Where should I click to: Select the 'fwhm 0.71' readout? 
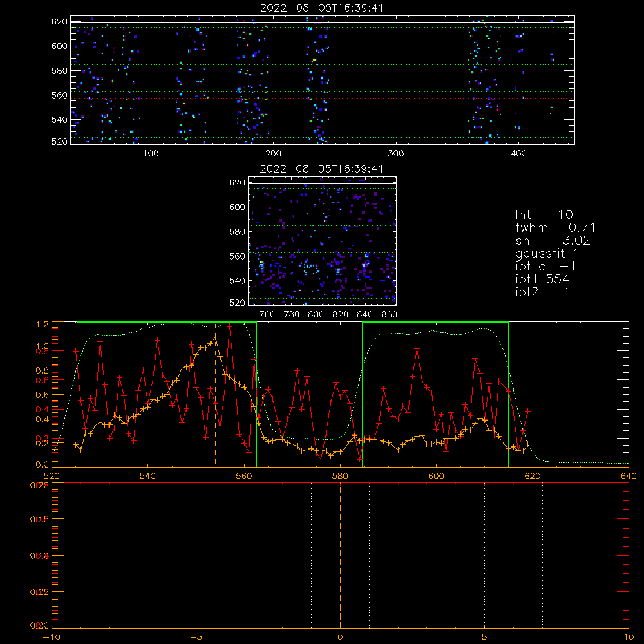pos(555,227)
